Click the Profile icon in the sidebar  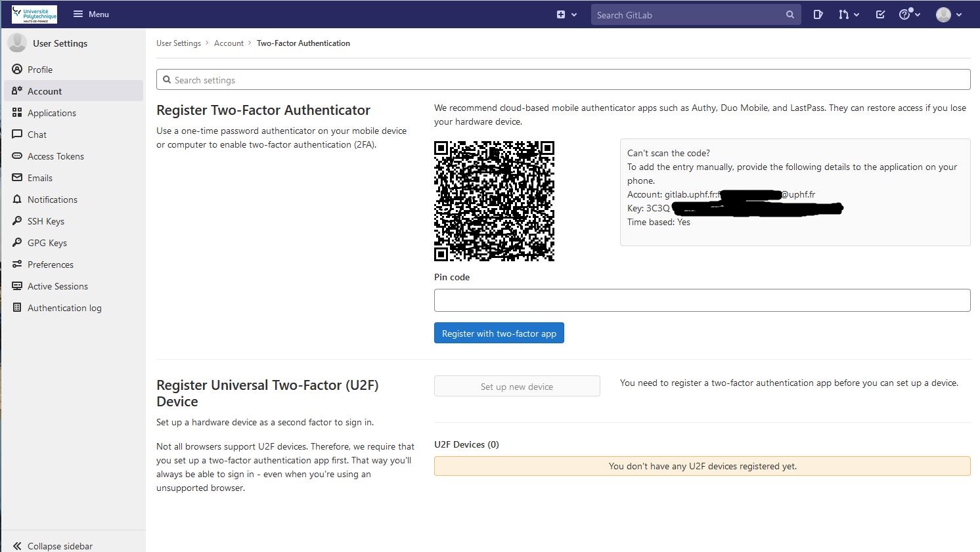(17, 69)
